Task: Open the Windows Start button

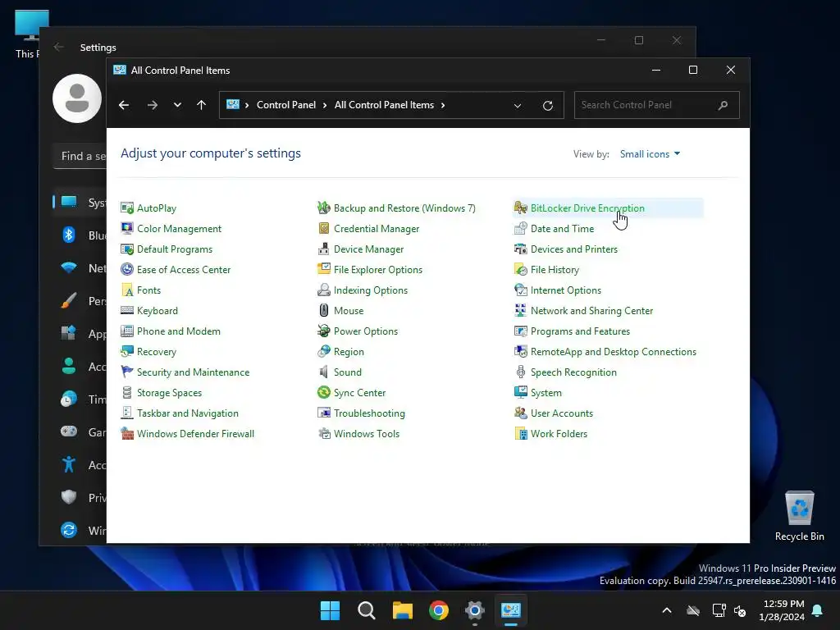Action: pyautogui.click(x=330, y=610)
